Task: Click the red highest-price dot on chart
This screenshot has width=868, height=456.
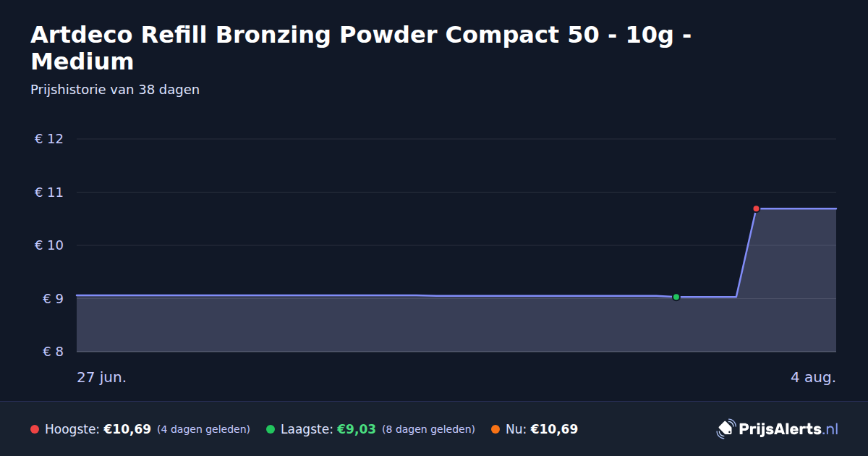Action: [756, 208]
